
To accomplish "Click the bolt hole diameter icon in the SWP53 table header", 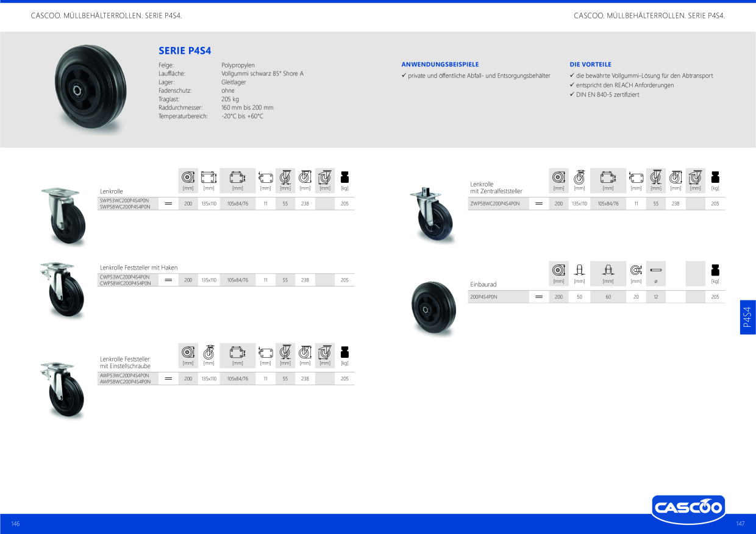I will click(265, 177).
